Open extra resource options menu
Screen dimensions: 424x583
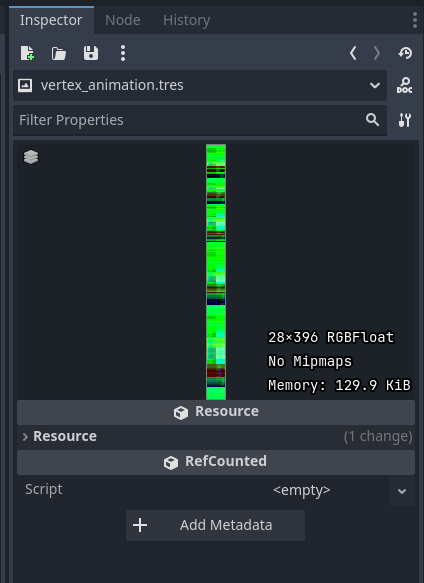pyautogui.click(x=123, y=53)
